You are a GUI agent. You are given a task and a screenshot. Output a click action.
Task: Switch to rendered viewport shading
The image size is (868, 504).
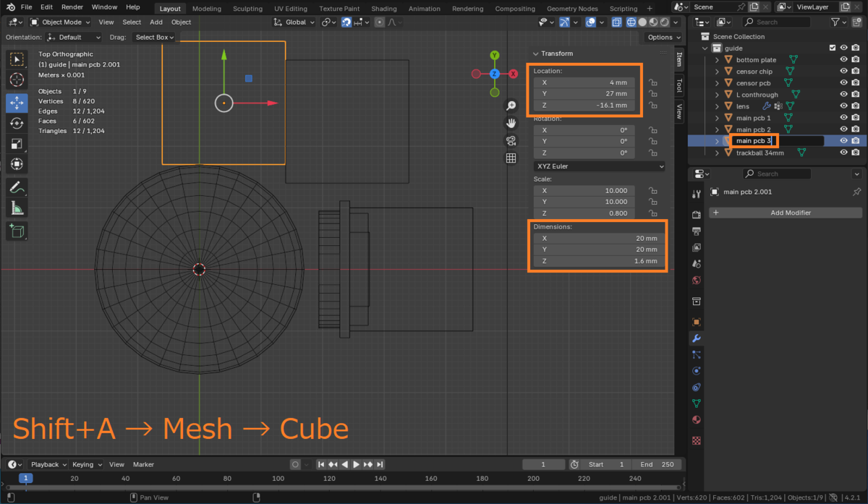[665, 22]
